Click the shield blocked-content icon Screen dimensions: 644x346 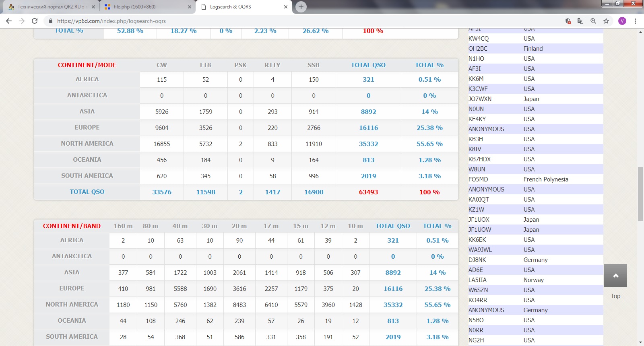click(x=568, y=21)
